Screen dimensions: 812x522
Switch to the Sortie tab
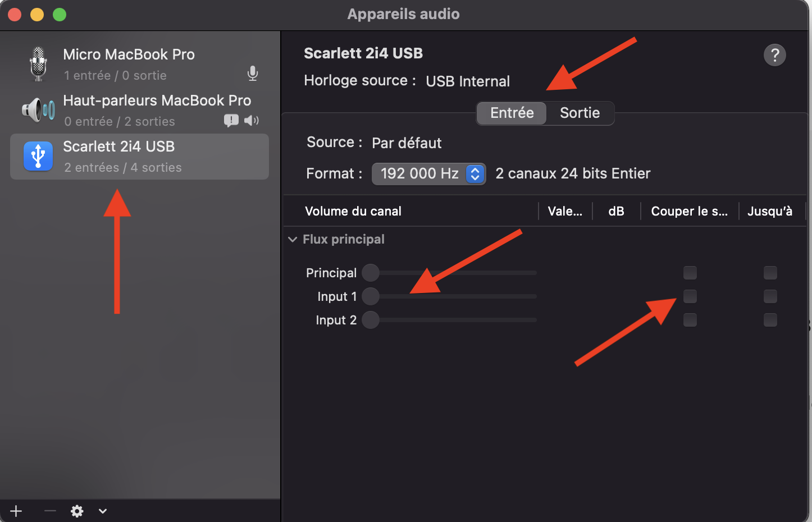(x=580, y=113)
